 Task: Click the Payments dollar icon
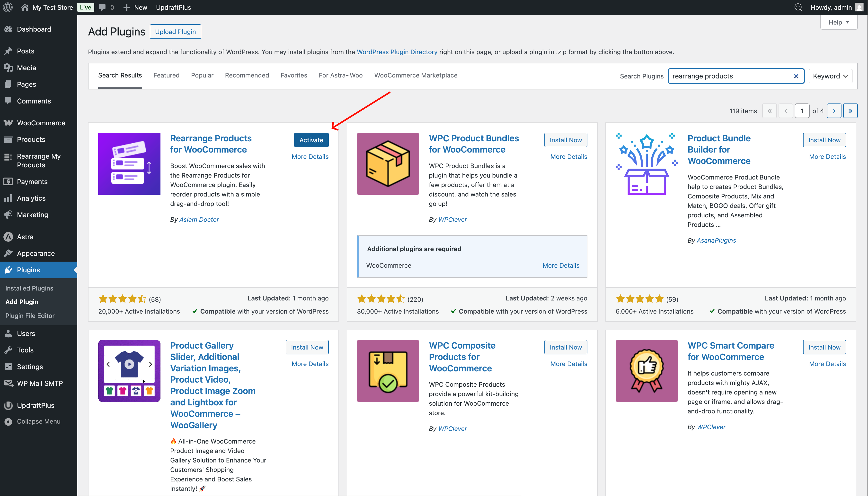coord(9,182)
